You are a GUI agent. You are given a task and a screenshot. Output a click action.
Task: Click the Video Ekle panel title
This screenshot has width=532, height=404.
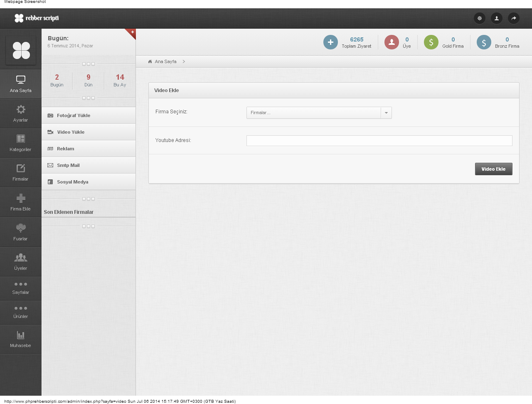tap(167, 91)
